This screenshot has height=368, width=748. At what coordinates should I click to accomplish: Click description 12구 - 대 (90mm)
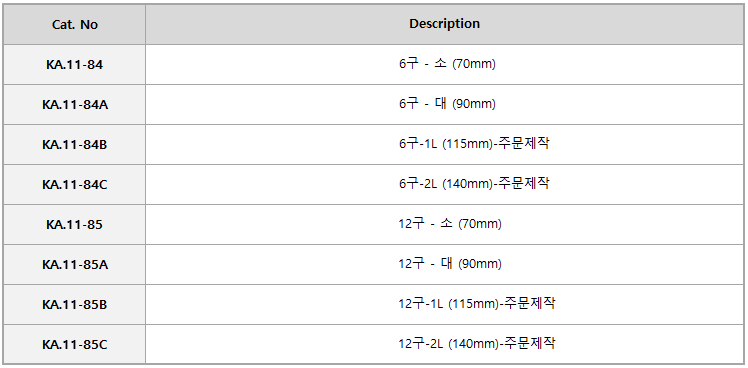tap(450, 263)
